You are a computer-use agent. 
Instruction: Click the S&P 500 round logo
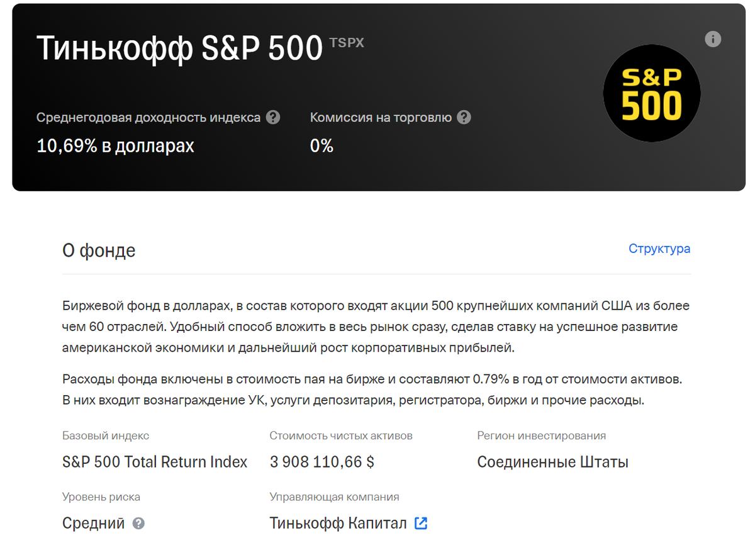click(x=652, y=94)
